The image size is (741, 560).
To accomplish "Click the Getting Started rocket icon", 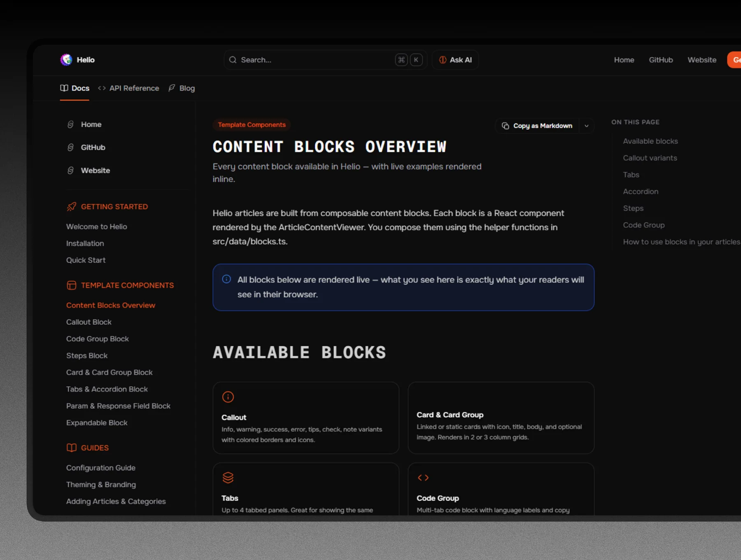I will (x=71, y=207).
